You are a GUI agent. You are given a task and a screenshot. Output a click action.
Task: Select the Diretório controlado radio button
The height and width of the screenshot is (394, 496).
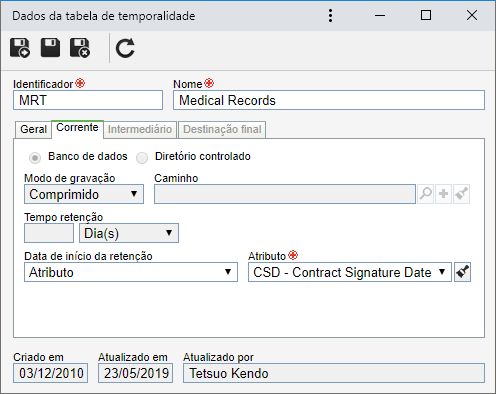142,158
